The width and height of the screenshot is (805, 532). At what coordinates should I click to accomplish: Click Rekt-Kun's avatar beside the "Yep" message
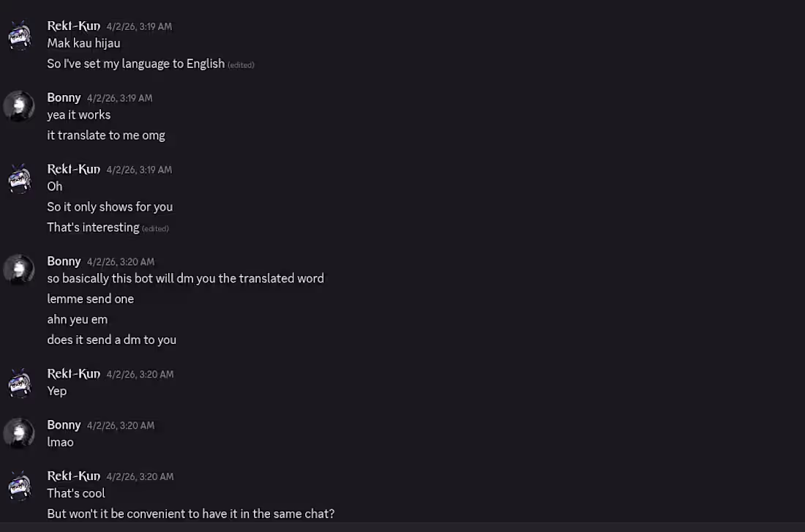coord(19,382)
